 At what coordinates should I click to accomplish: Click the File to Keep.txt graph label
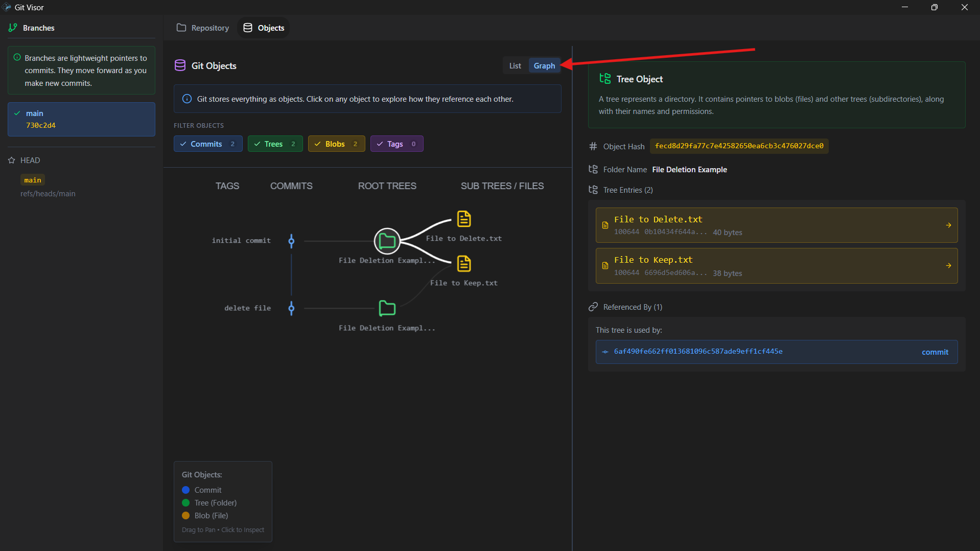pyautogui.click(x=463, y=283)
